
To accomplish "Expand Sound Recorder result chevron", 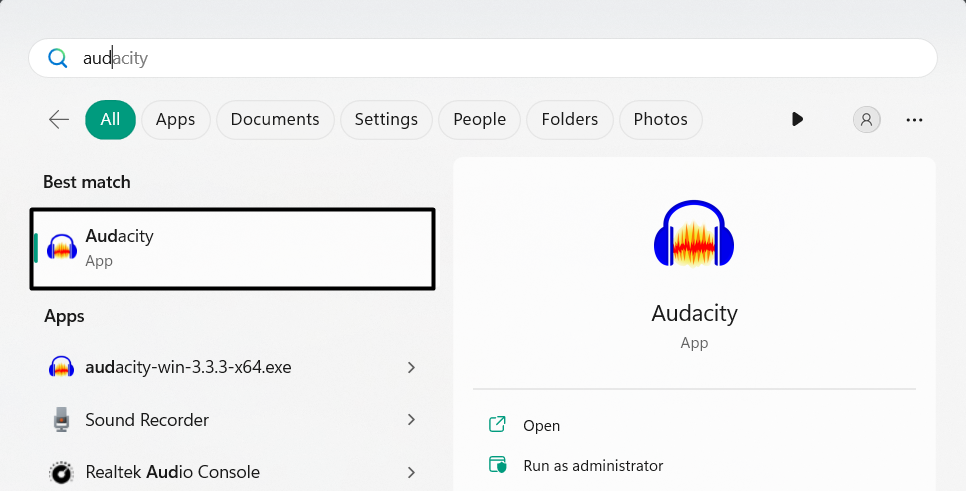I will [x=411, y=420].
